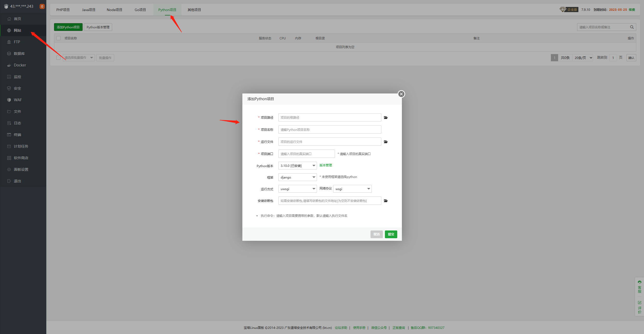Click the 提交 submit button
Screen dimensions: 644x334
click(391, 234)
